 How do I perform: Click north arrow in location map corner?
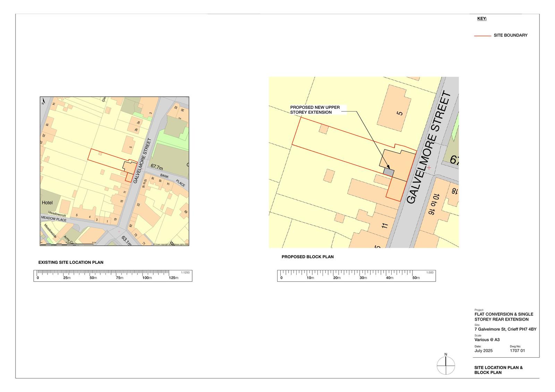pos(43,101)
